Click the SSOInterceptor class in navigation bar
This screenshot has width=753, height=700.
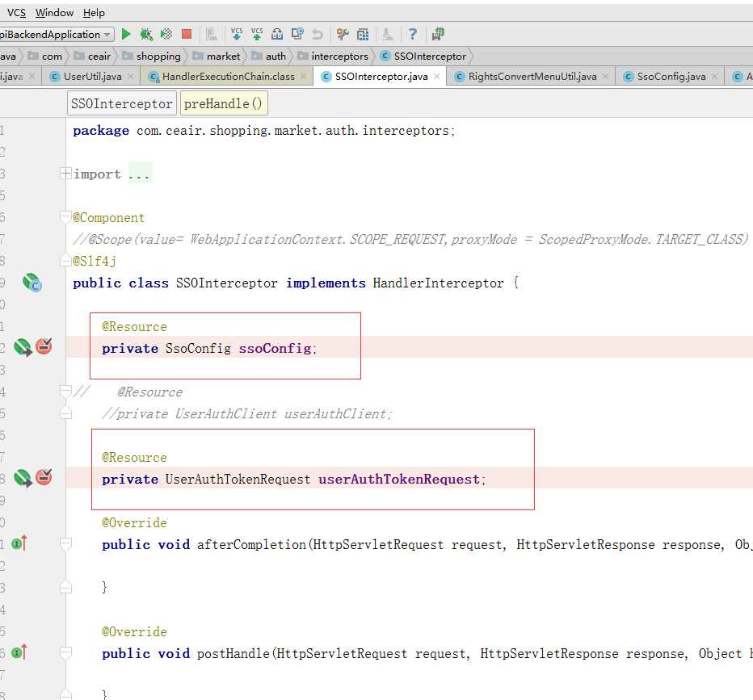point(423,57)
